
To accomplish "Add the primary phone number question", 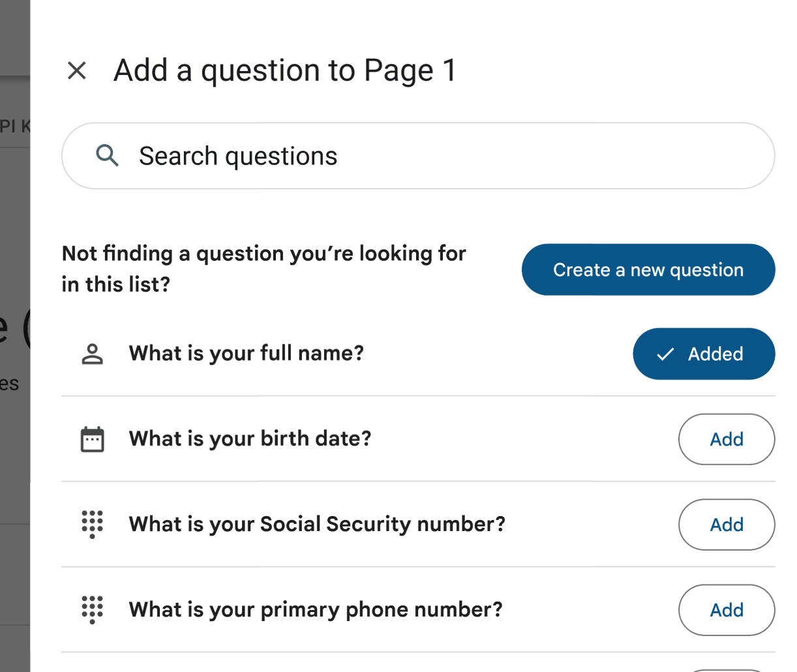I will tap(726, 610).
